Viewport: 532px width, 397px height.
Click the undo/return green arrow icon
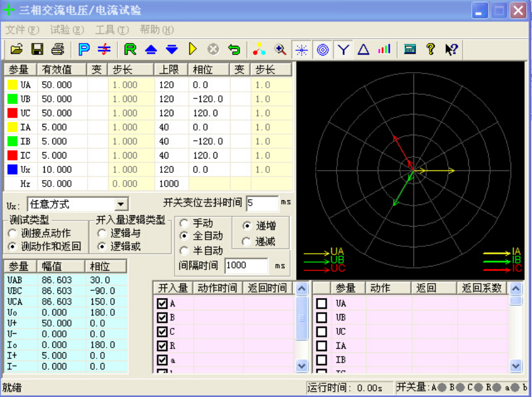(234, 50)
